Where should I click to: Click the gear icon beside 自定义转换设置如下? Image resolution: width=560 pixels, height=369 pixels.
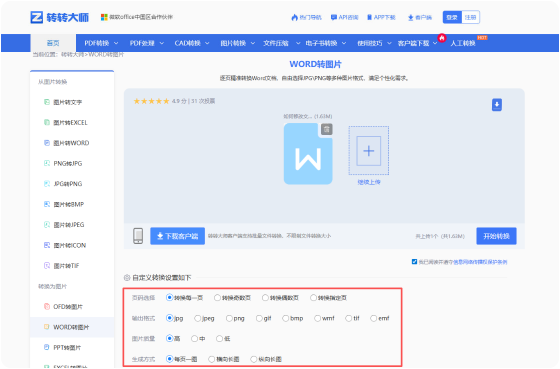(x=127, y=278)
